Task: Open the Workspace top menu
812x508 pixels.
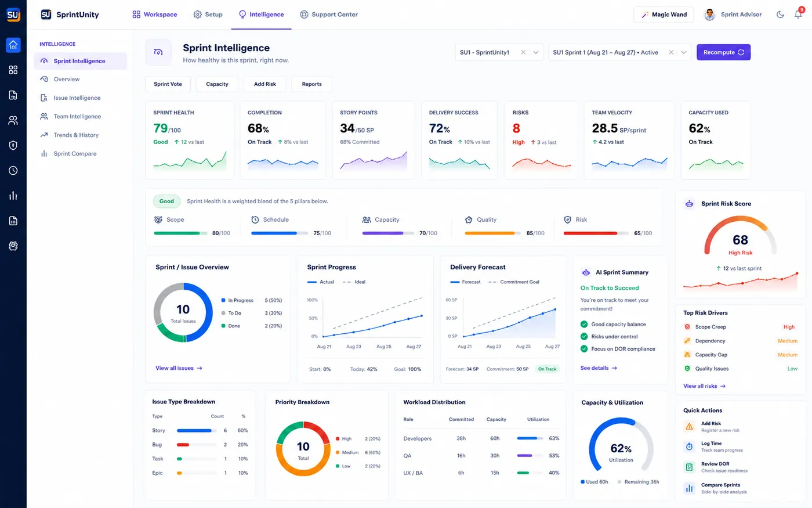Action: (155, 15)
